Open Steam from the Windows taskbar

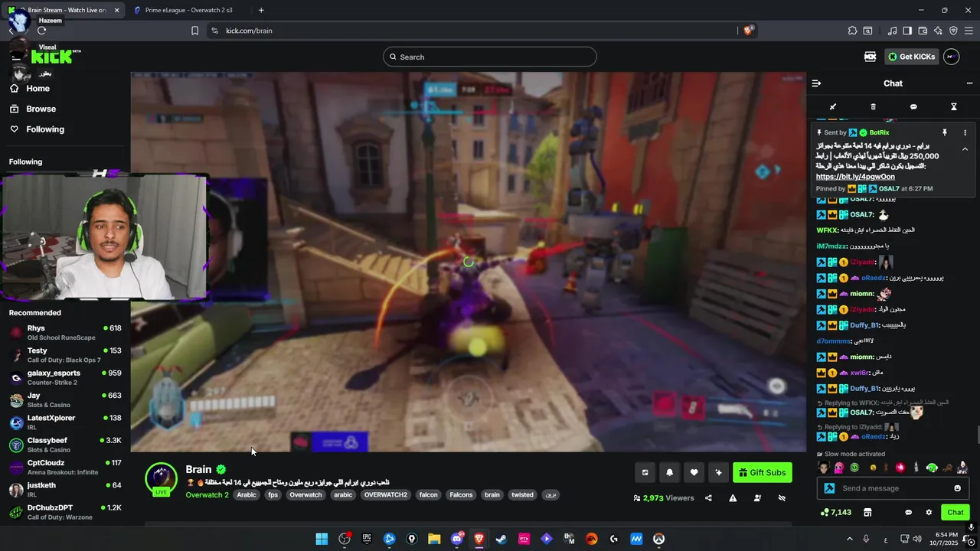[x=501, y=539]
